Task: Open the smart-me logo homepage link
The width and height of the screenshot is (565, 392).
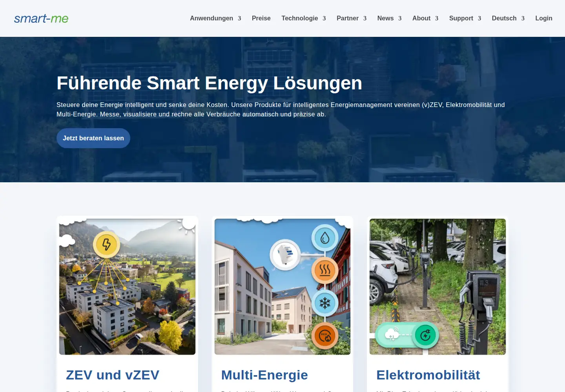Action: pyautogui.click(x=41, y=18)
